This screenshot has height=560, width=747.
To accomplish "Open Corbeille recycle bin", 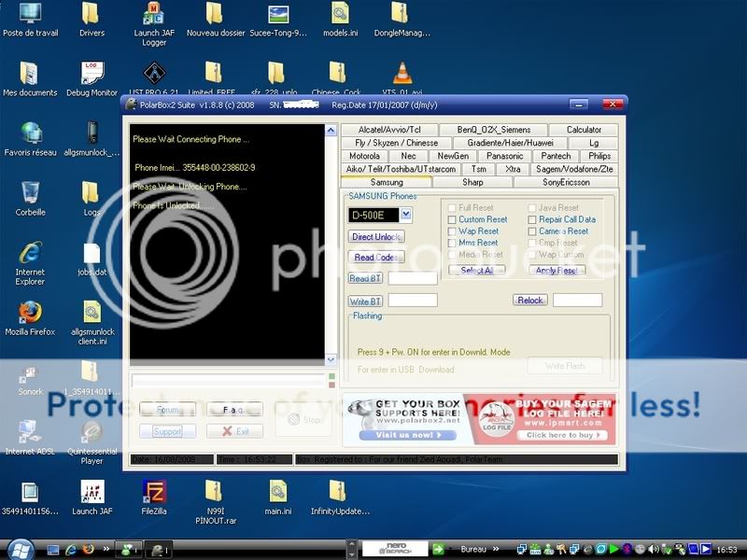I will [30, 199].
